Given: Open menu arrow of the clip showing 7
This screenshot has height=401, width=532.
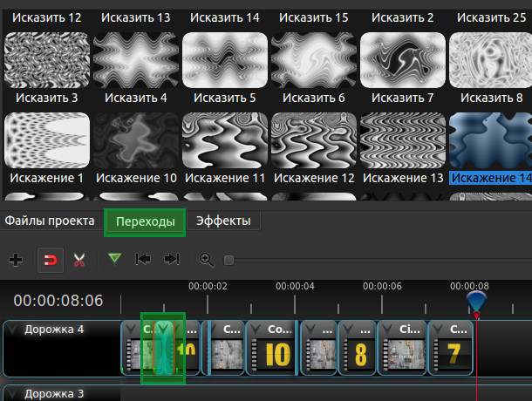Looking at the screenshot, I should click(438, 329).
